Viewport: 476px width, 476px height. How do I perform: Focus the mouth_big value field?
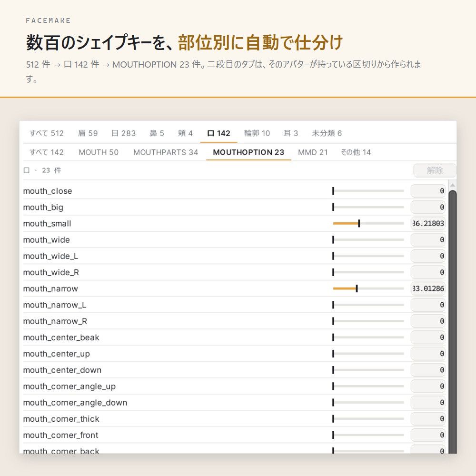(428, 208)
